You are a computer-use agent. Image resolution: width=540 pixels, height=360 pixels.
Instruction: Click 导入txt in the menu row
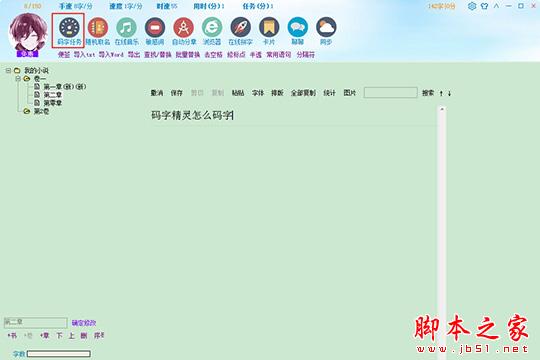pos(84,54)
